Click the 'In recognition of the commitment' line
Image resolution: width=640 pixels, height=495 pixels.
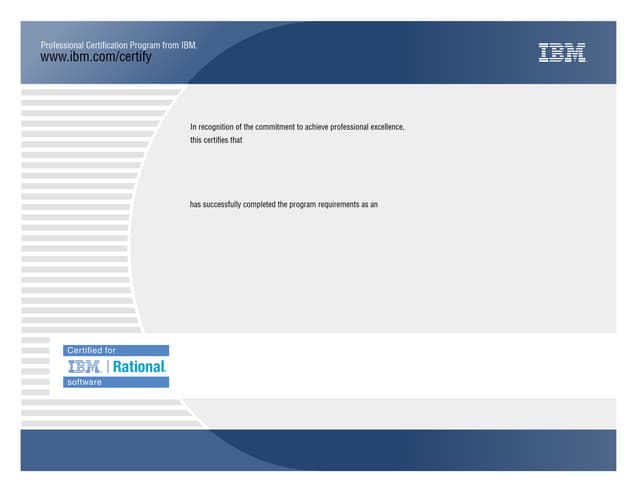coord(296,128)
